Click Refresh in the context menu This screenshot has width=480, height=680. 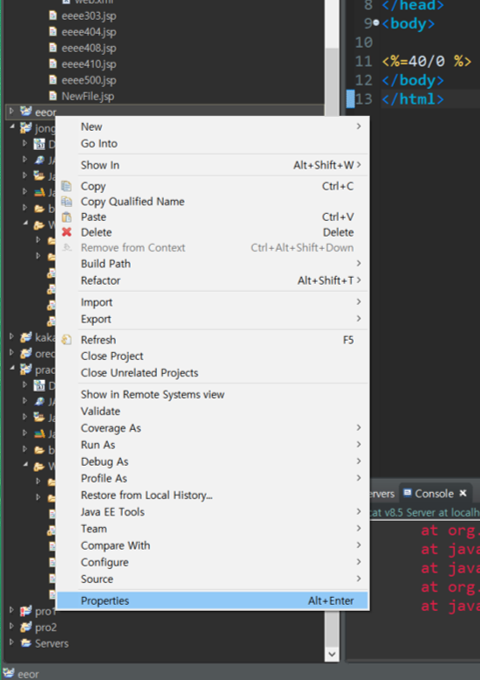[x=212, y=340]
